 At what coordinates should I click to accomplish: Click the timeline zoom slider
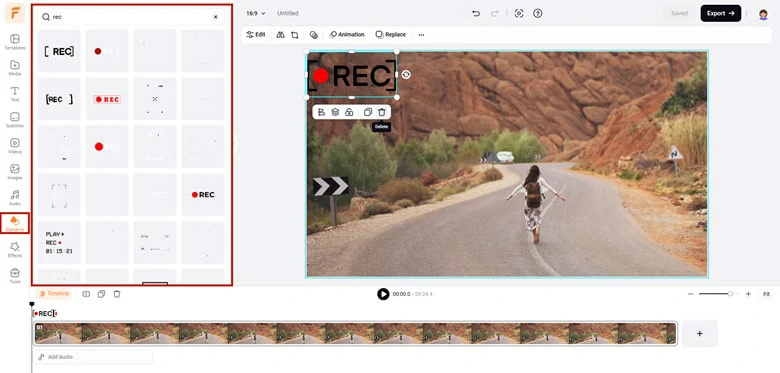pos(719,294)
